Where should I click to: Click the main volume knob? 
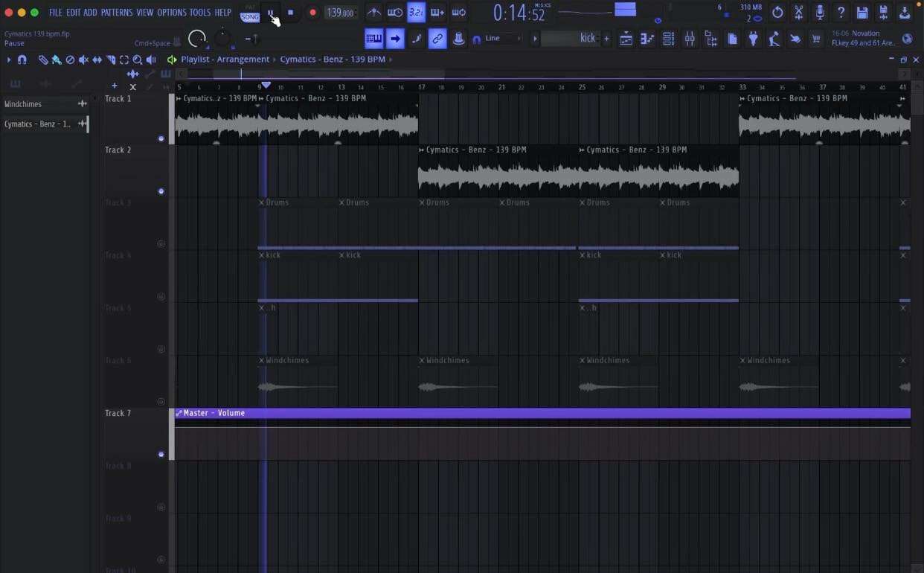(x=197, y=39)
